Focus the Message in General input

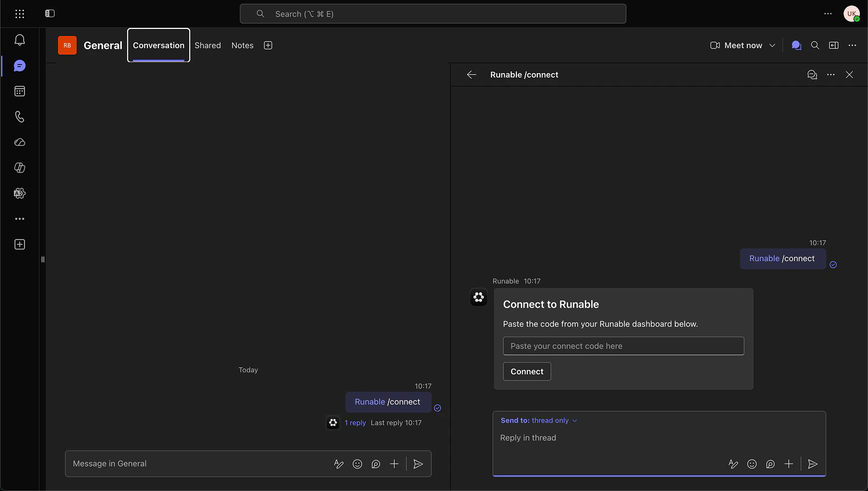pyautogui.click(x=197, y=464)
